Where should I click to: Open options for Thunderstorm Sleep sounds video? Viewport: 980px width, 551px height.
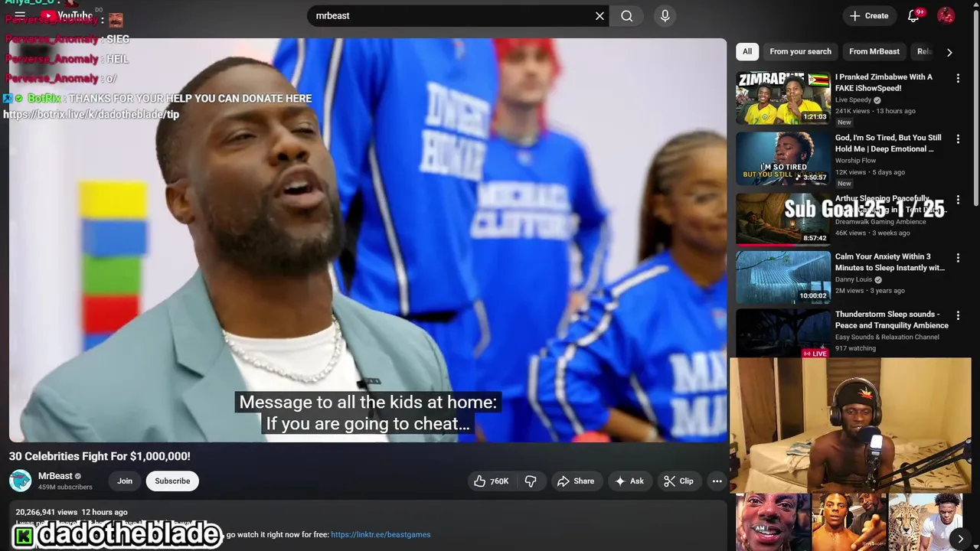(x=958, y=316)
